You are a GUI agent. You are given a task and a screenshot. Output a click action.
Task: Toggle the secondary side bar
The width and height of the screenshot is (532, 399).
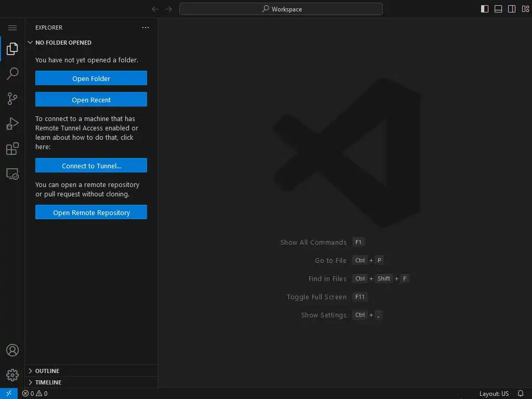512,9
